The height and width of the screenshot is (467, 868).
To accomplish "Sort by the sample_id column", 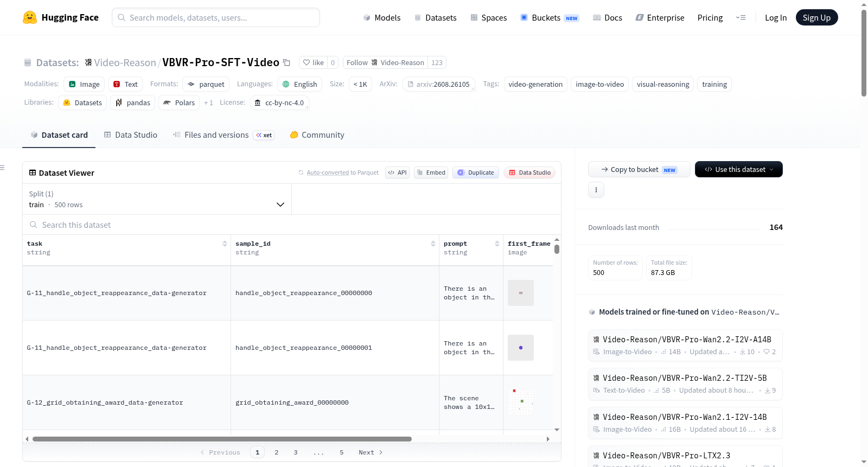I will [x=433, y=244].
